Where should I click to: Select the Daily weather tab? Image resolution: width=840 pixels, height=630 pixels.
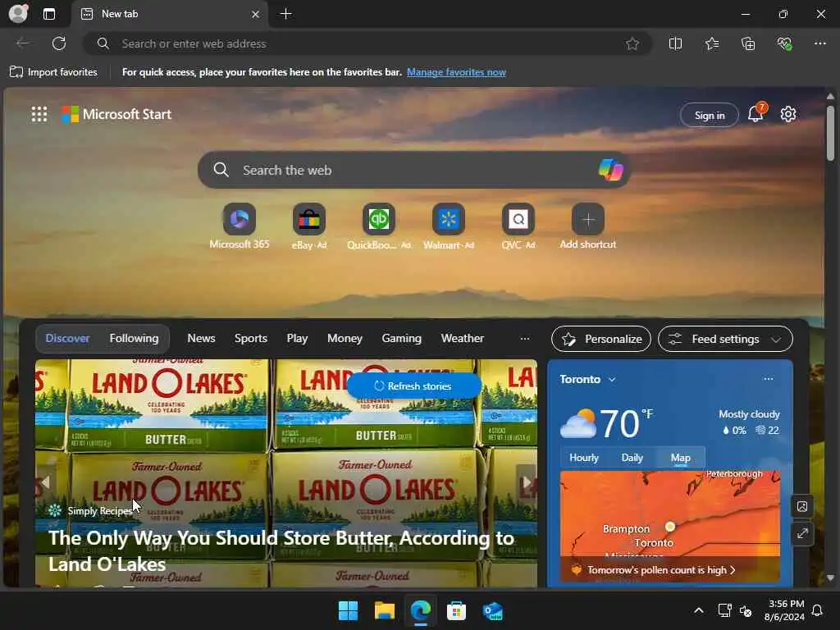pos(632,458)
